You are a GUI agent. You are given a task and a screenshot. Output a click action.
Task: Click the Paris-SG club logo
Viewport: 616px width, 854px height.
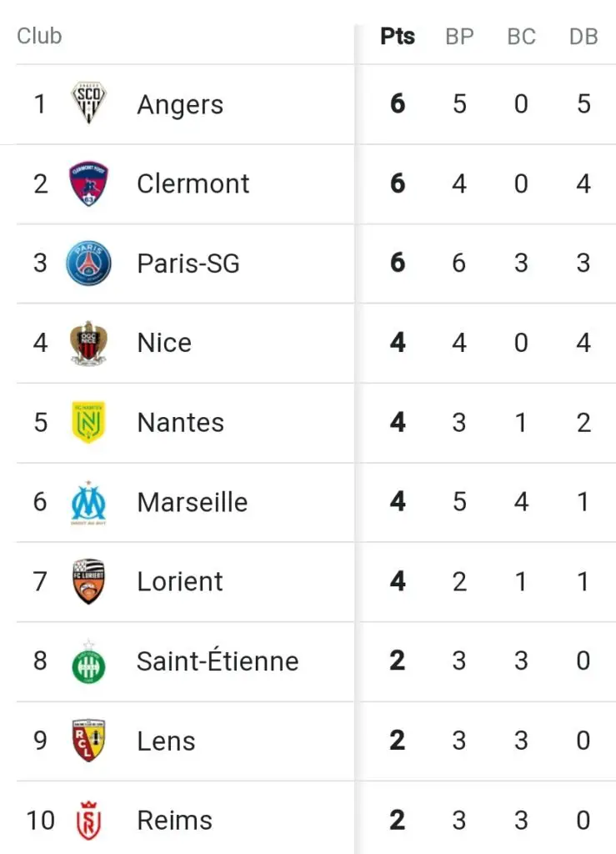pos(88,263)
